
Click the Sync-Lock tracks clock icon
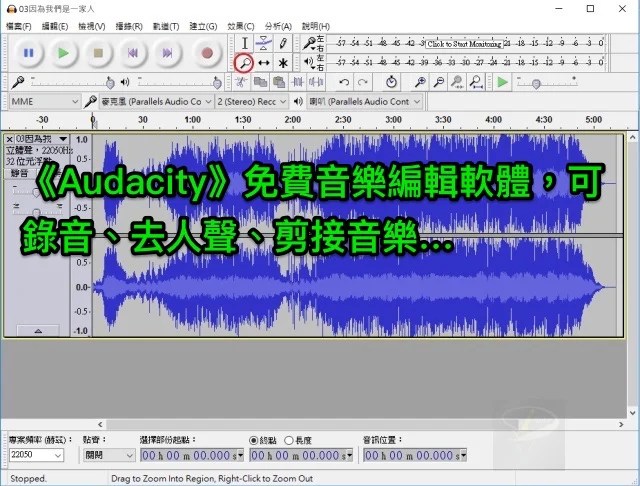[391, 82]
